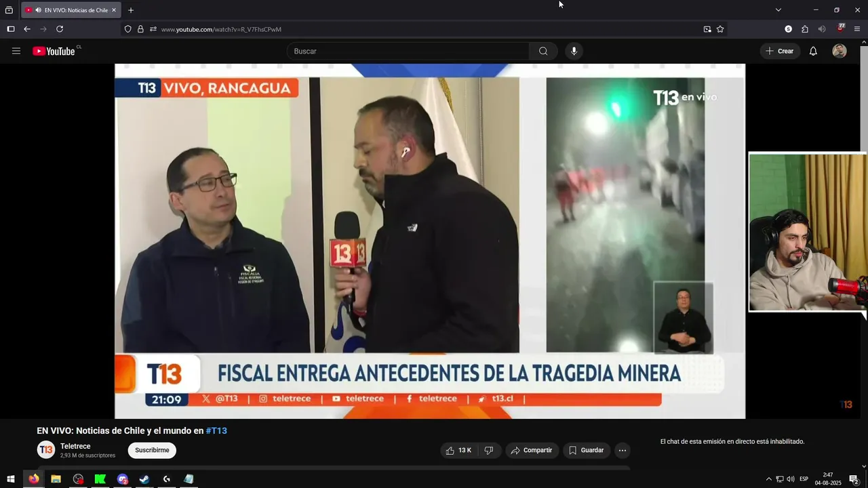Open the account avatar menu

tap(840, 51)
